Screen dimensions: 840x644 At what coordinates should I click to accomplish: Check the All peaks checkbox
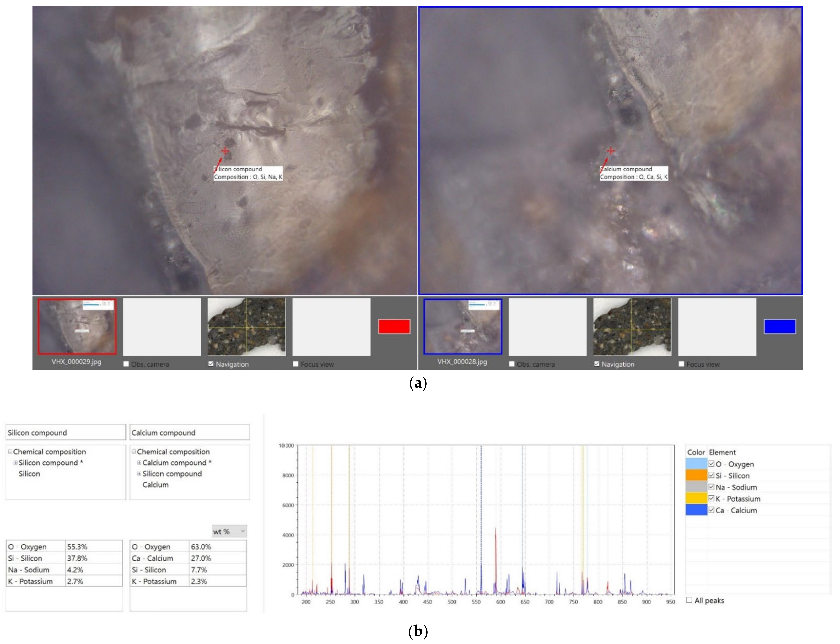pos(689,600)
